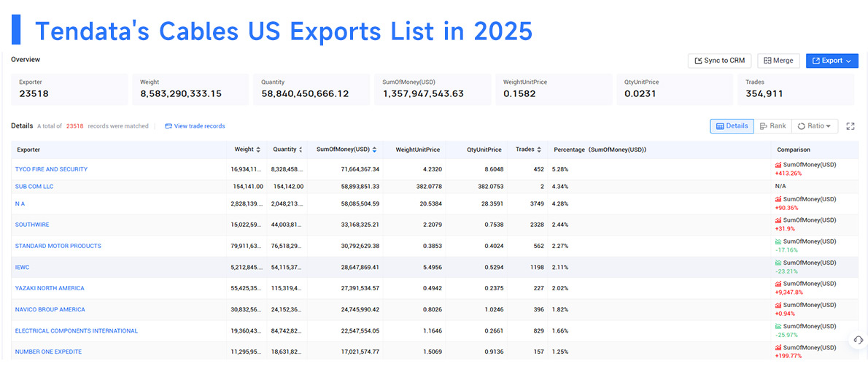Click trades count 3749 cell
Viewport: 868px width, 372px height.
536,204
